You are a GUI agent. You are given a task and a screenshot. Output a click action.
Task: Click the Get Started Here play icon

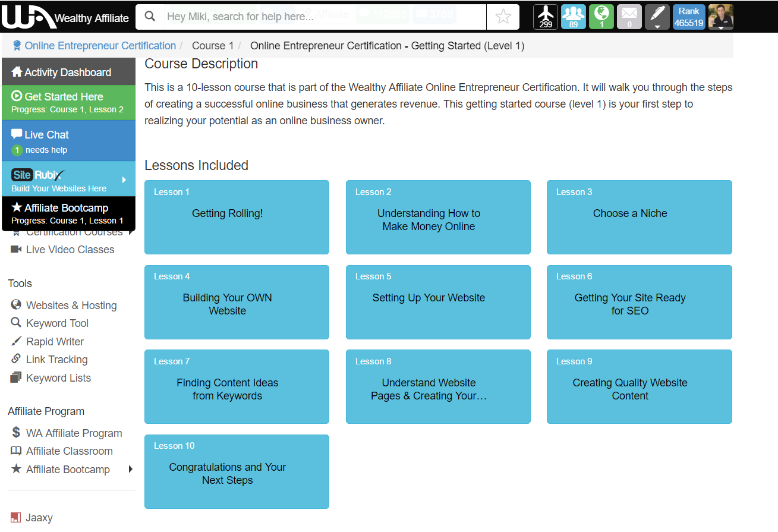pos(17,96)
